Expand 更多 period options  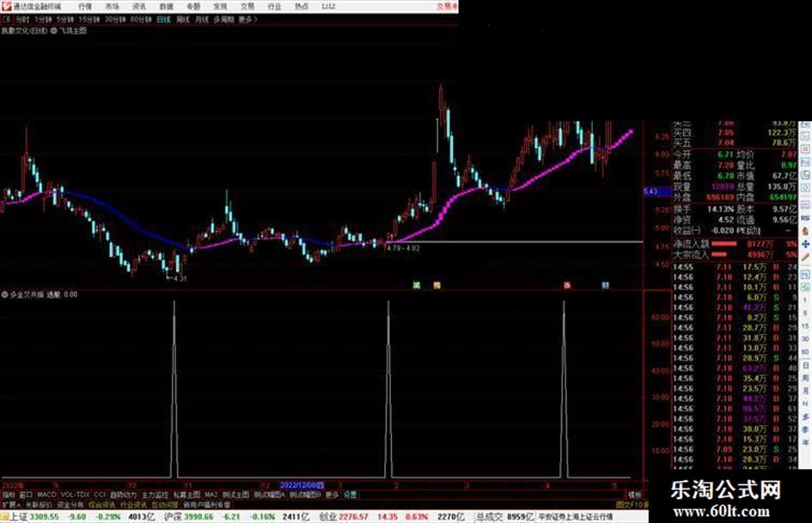pos(247,20)
